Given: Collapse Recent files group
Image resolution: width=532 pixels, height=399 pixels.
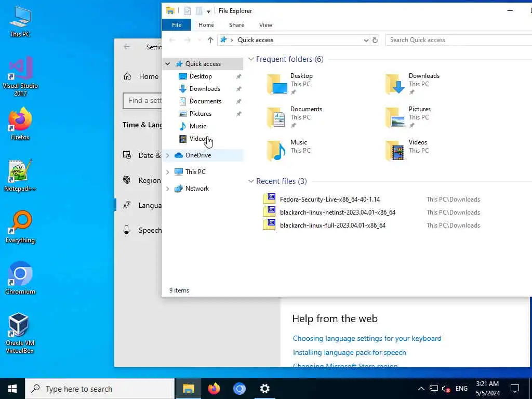Looking at the screenshot, I should [x=251, y=181].
